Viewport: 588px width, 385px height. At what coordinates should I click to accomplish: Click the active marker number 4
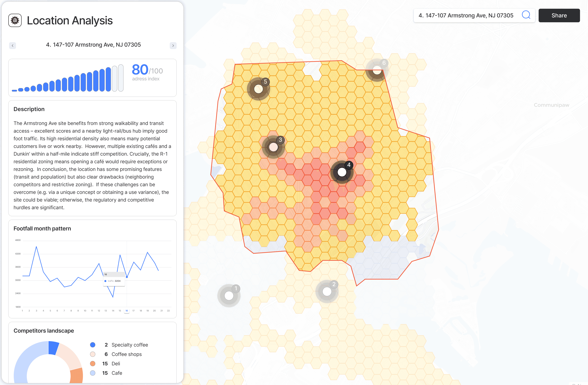click(342, 172)
